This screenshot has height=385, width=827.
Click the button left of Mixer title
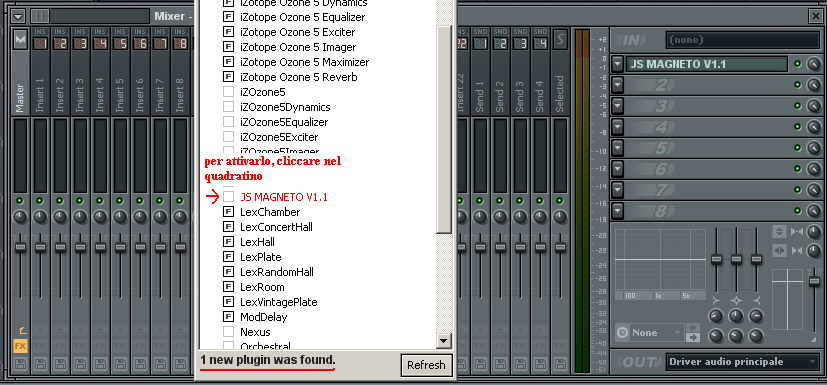pyautogui.click(x=40, y=16)
